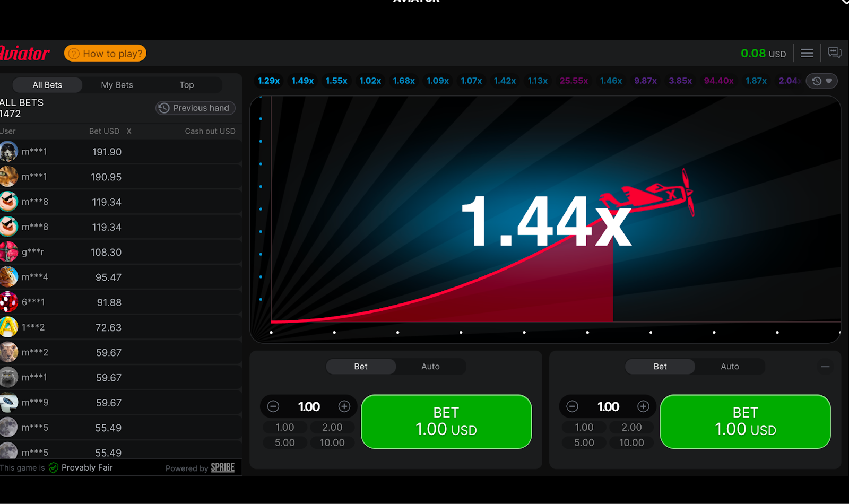Screen dimensions: 849x504
Task: Place a 1.00 USD bet on left panel
Action: click(x=446, y=421)
